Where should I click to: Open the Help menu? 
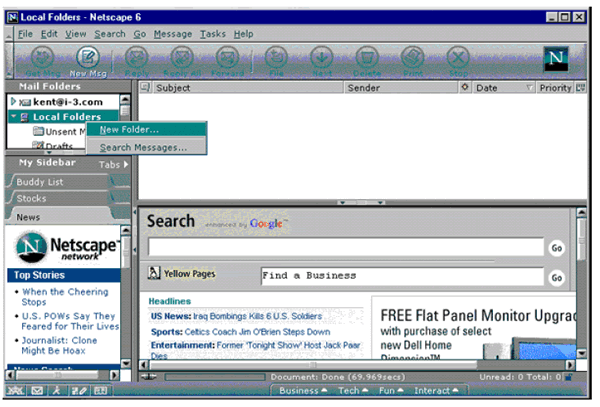[x=243, y=34]
